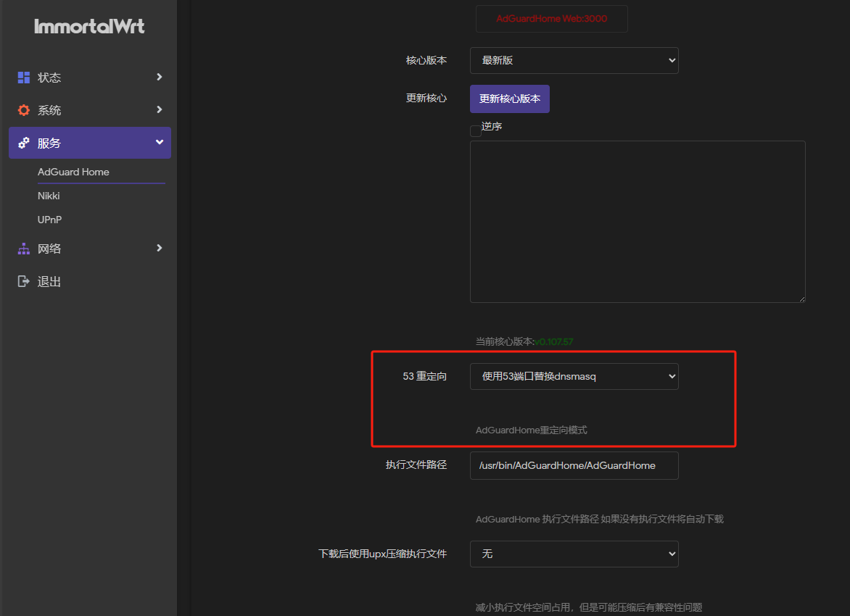Enable the reverse order checkbox

point(476,131)
